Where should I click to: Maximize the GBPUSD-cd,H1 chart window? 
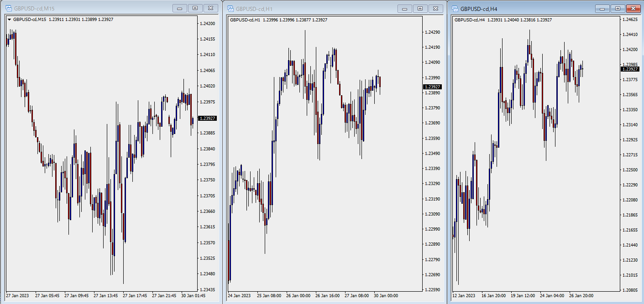pos(420,8)
